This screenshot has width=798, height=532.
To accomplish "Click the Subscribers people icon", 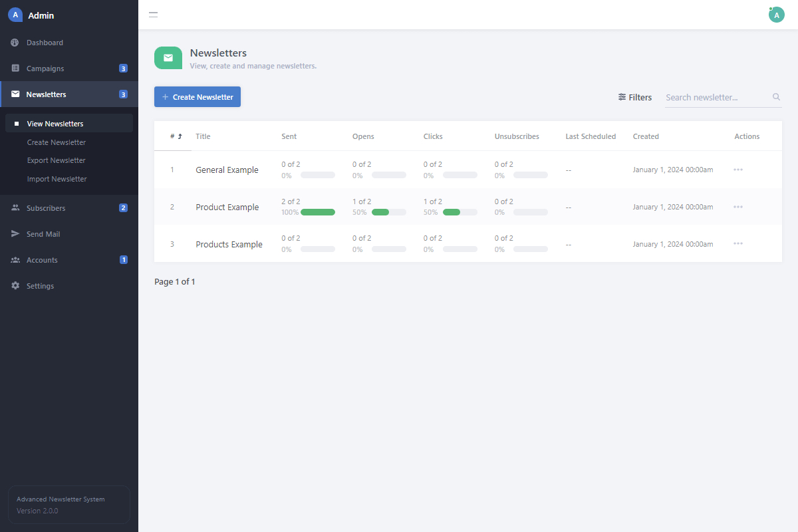I will click(15, 208).
